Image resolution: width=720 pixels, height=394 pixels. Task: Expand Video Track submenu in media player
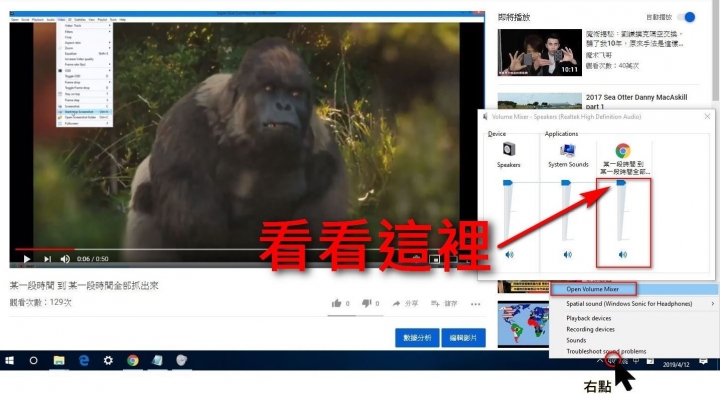pyautogui.click(x=84, y=26)
